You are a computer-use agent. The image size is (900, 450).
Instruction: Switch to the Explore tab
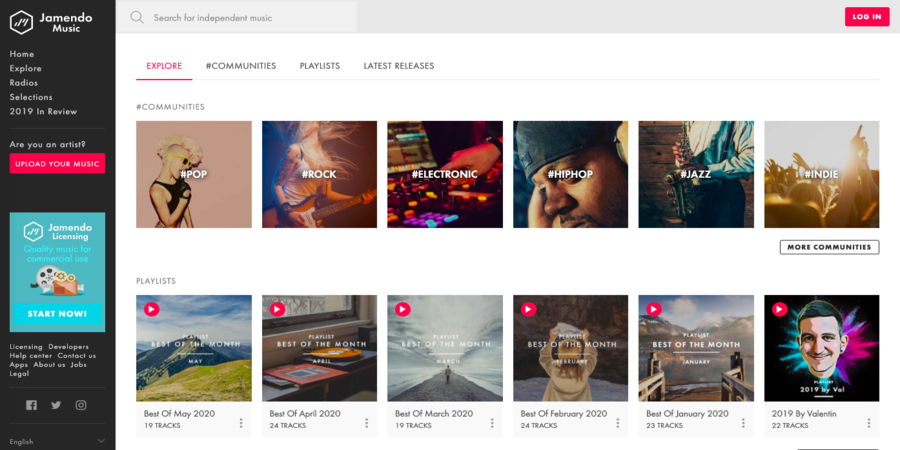point(164,66)
